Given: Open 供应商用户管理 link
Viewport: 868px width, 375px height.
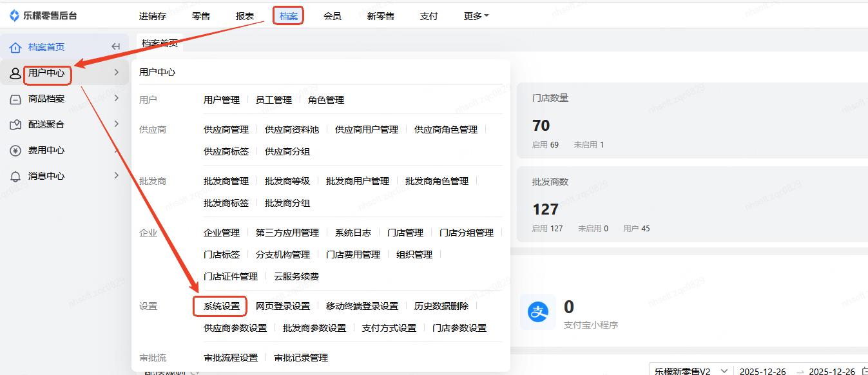Looking at the screenshot, I should pyautogui.click(x=367, y=130).
